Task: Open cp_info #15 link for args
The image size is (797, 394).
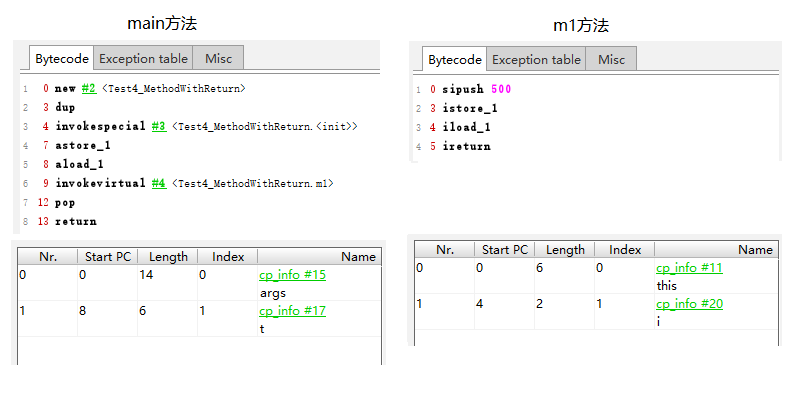Action: [x=292, y=275]
